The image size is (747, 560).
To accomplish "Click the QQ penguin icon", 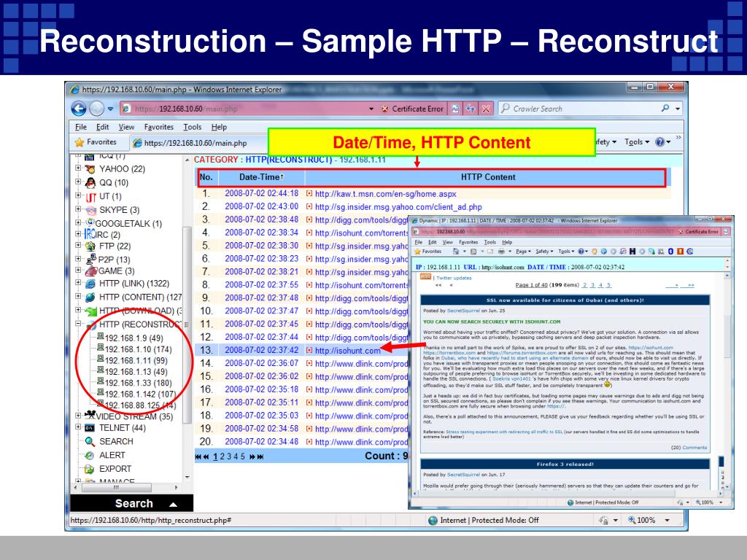I will [x=90, y=183].
